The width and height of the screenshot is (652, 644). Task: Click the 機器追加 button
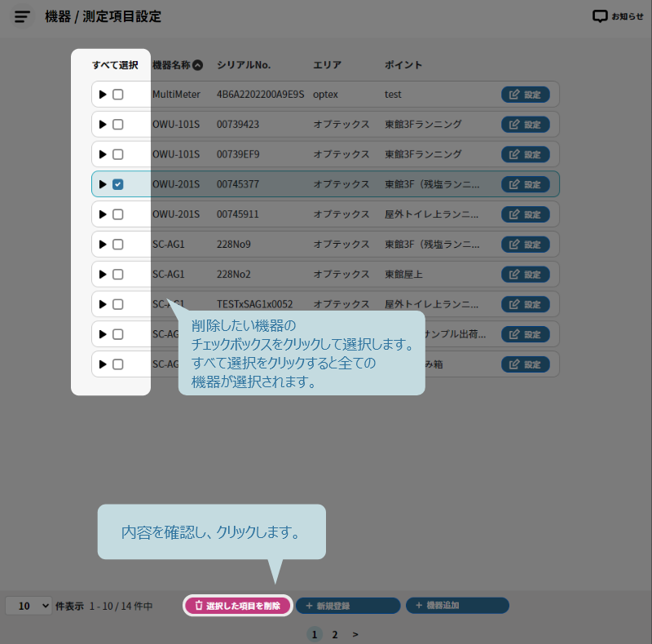point(457,606)
